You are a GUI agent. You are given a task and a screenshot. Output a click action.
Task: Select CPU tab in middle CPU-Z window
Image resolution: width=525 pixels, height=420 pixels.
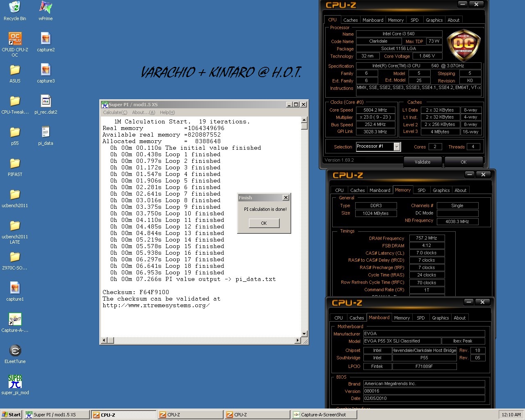pos(340,190)
